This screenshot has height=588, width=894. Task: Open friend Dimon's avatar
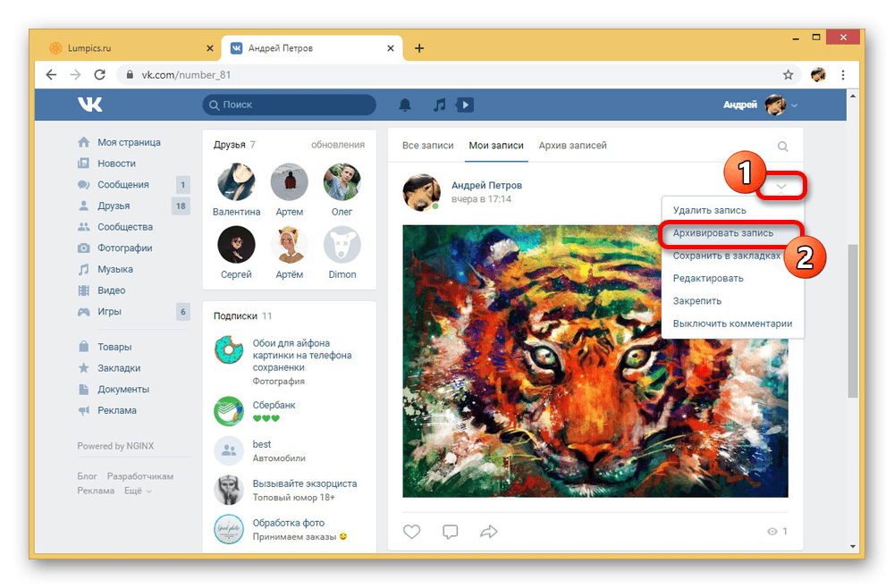pos(342,245)
